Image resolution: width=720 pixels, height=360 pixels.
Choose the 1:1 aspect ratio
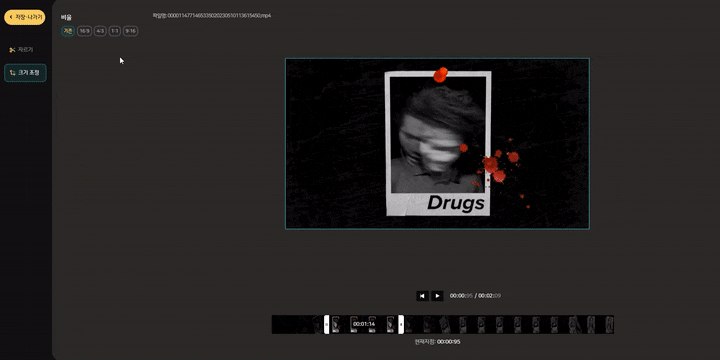pos(115,31)
